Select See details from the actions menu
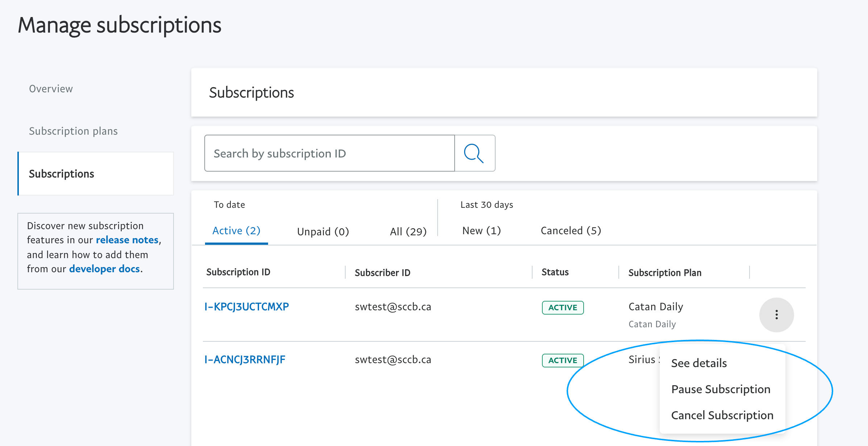 pos(699,363)
